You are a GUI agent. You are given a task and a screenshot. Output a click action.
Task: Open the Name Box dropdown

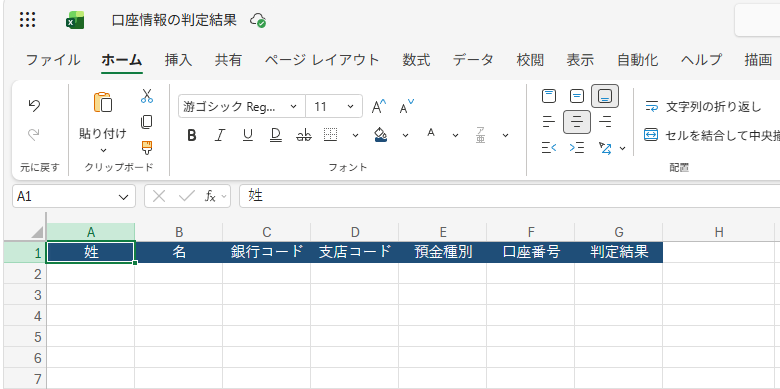pyautogui.click(x=123, y=197)
